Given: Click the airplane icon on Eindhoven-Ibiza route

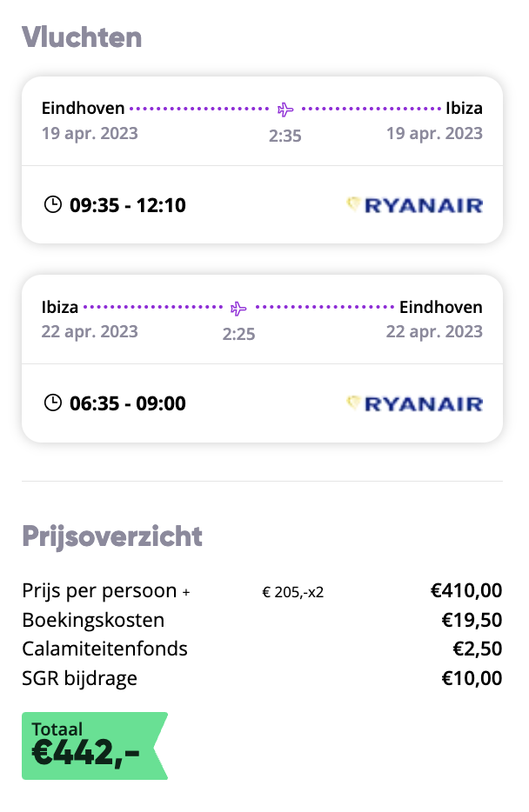Looking at the screenshot, I should coord(285,110).
